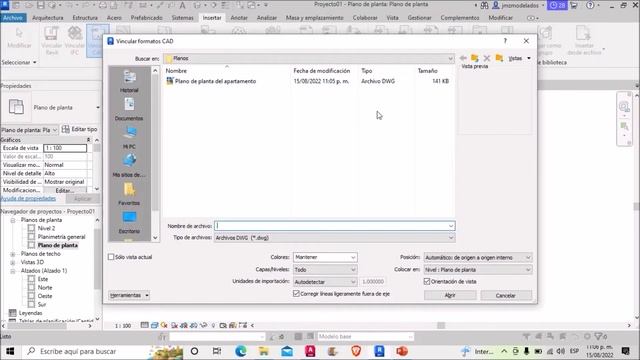Open Mis sitios de red location
The width and height of the screenshot is (640, 360).
129,165
